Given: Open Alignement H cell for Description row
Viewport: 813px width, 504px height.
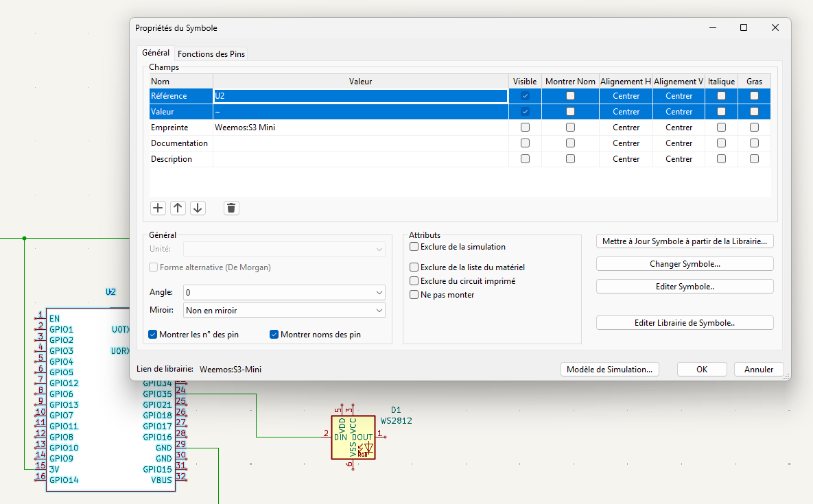Looking at the screenshot, I should (x=626, y=159).
